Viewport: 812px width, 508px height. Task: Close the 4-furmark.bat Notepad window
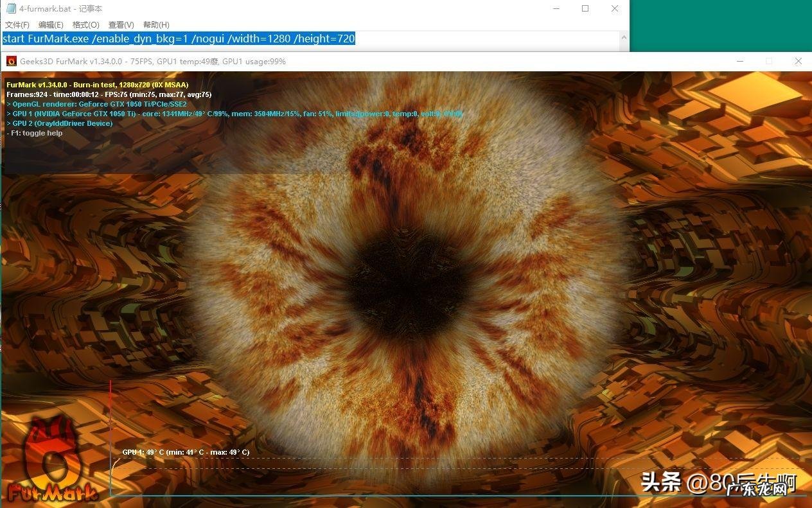click(x=615, y=8)
